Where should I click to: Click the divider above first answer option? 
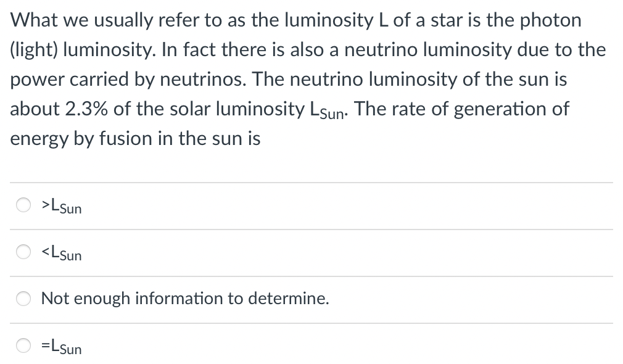click(x=311, y=182)
